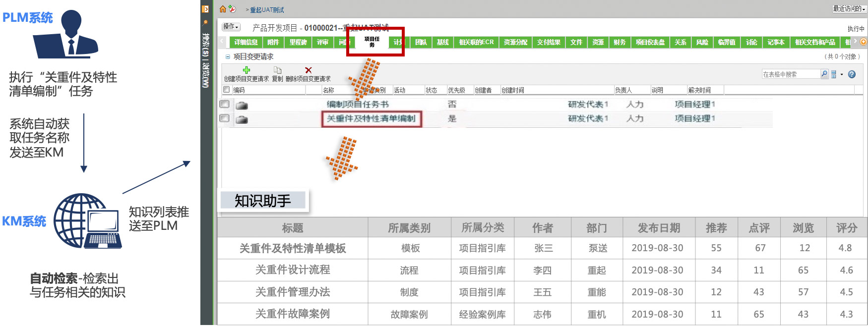Check the box for 关重件及特性清单编制 row

point(225,118)
